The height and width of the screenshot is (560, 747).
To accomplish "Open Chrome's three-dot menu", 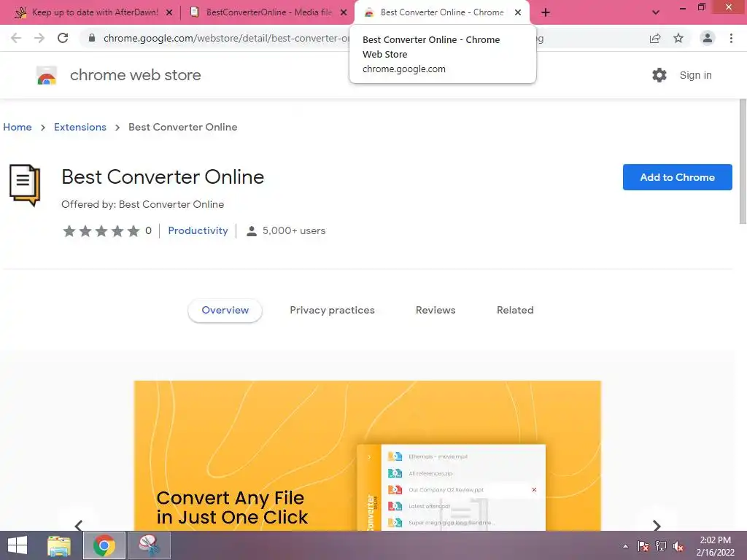I will [x=731, y=38].
